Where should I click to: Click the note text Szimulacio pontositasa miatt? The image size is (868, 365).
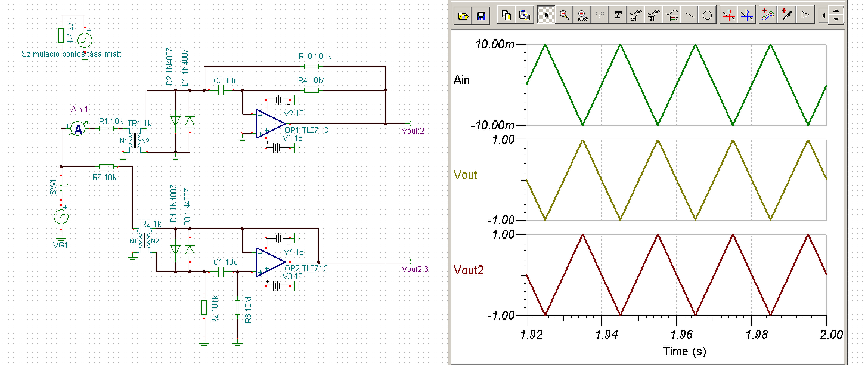[x=72, y=54]
